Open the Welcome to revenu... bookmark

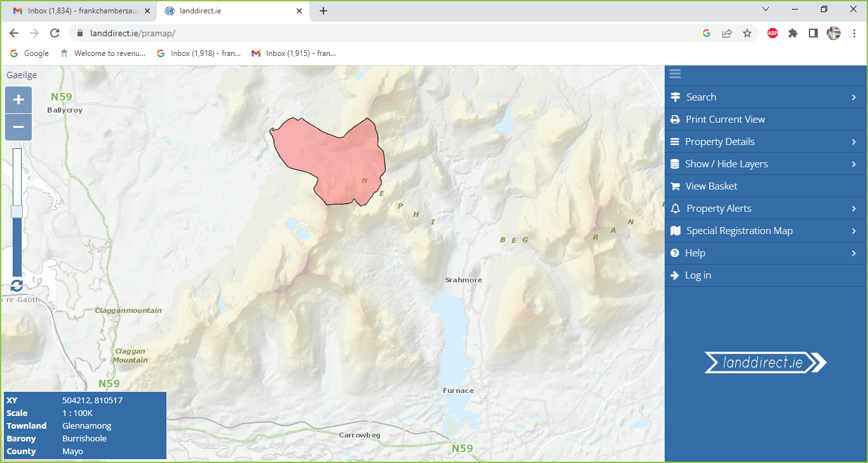tap(103, 53)
